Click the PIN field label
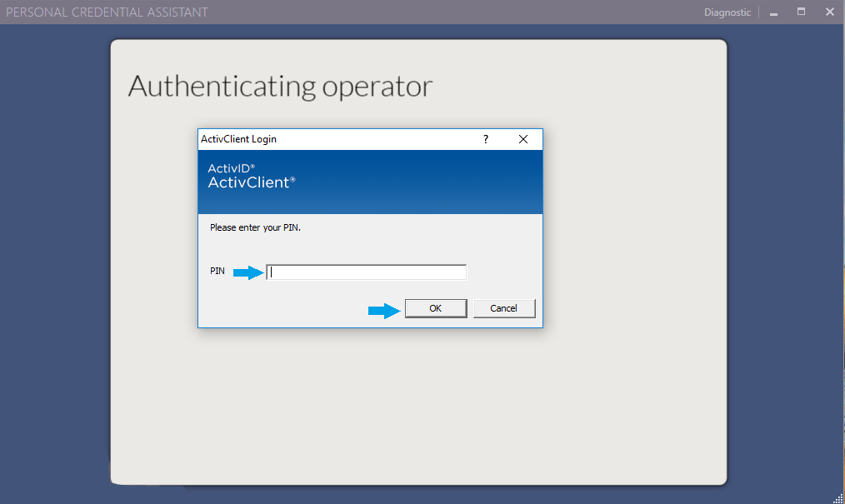Screen dimensions: 845x504 point(217,271)
